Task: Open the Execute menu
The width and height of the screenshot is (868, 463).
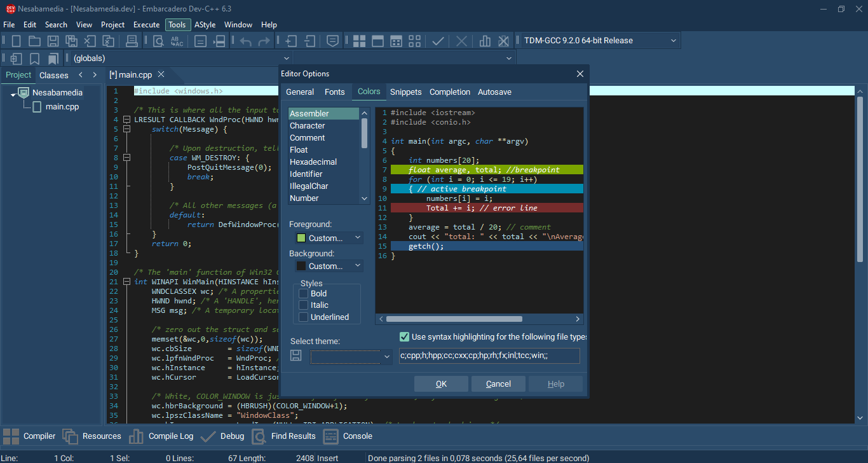Action: click(146, 25)
